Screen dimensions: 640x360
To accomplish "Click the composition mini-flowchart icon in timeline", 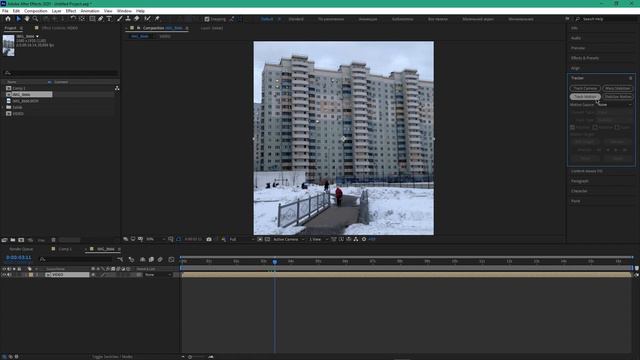I will click(120, 259).
